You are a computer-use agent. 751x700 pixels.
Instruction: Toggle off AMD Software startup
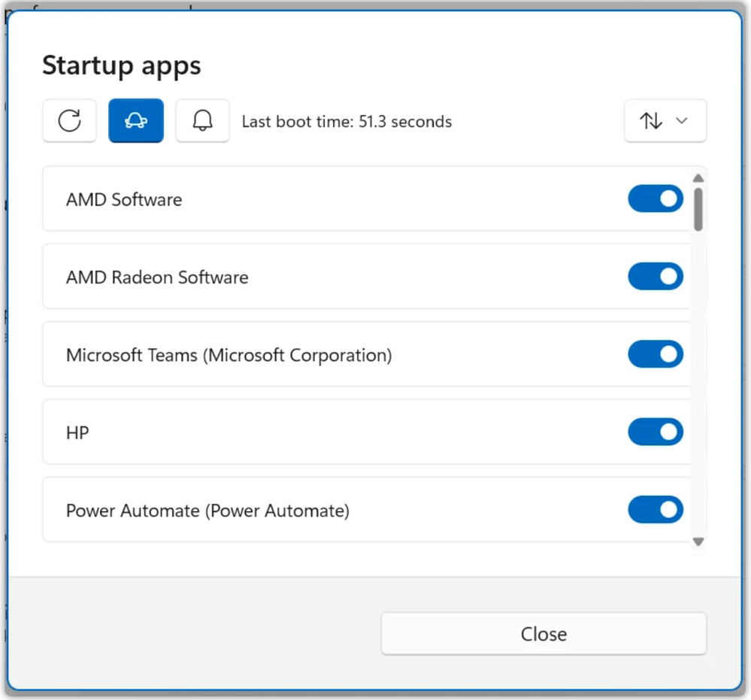click(x=656, y=199)
